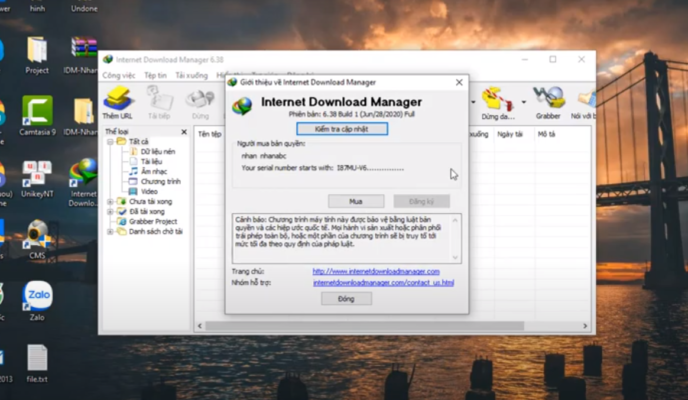688x400 pixels.
Task: Click the Mô tả column header
Action: [546, 134]
